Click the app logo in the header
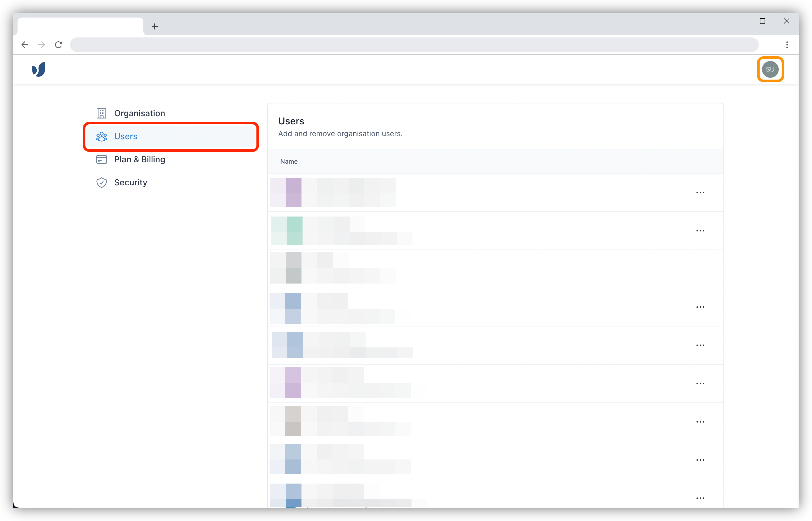Screen dimensions: 812x521 [x=38, y=69]
